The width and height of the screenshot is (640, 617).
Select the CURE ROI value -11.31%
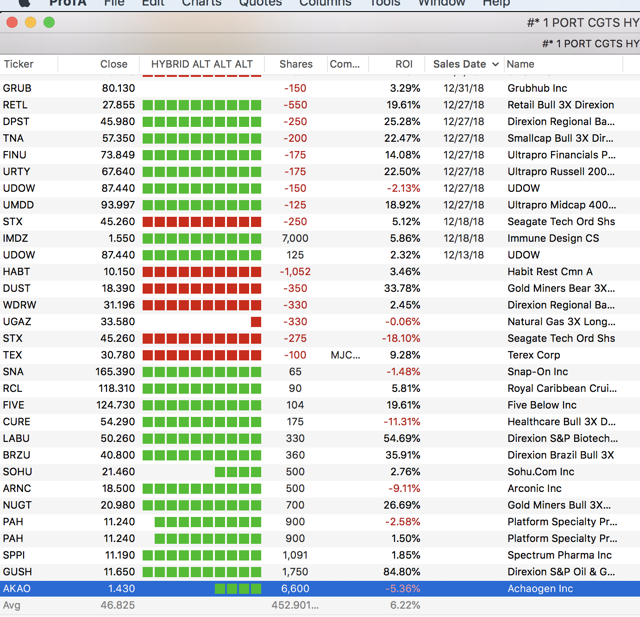[x=402, y=422]
